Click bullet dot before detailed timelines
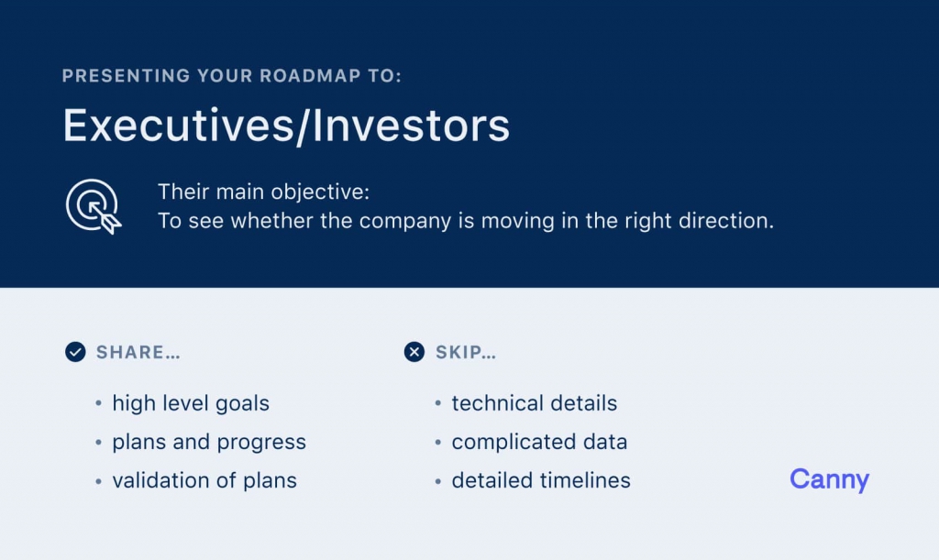This screenshot has height=560, width=939. pyautogui.click(x=438, y=481)
